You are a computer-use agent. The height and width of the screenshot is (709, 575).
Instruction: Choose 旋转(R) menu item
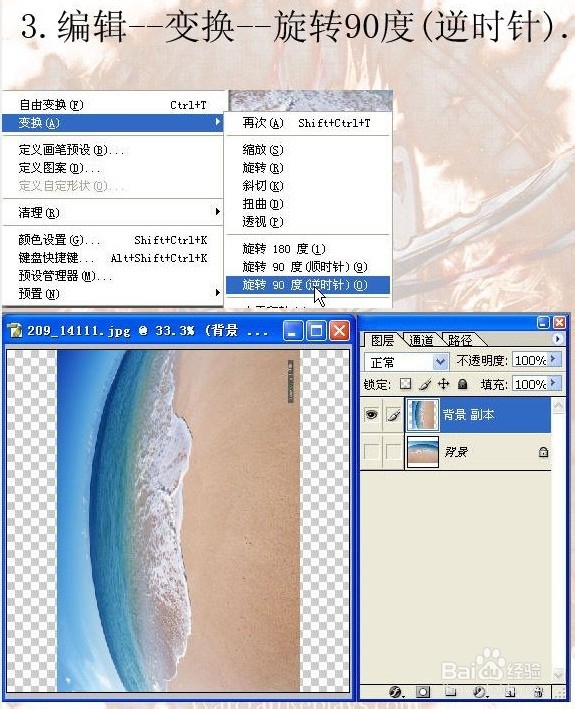point(307,168)
